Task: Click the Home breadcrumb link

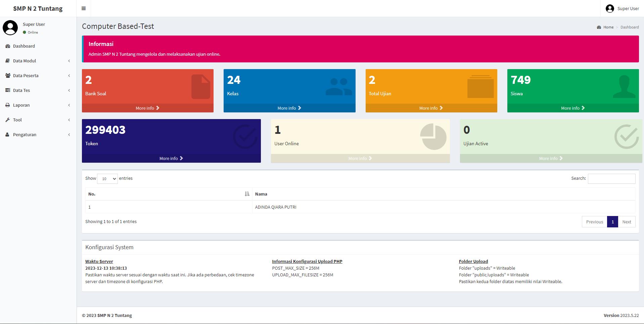Action: pos(608,27)
